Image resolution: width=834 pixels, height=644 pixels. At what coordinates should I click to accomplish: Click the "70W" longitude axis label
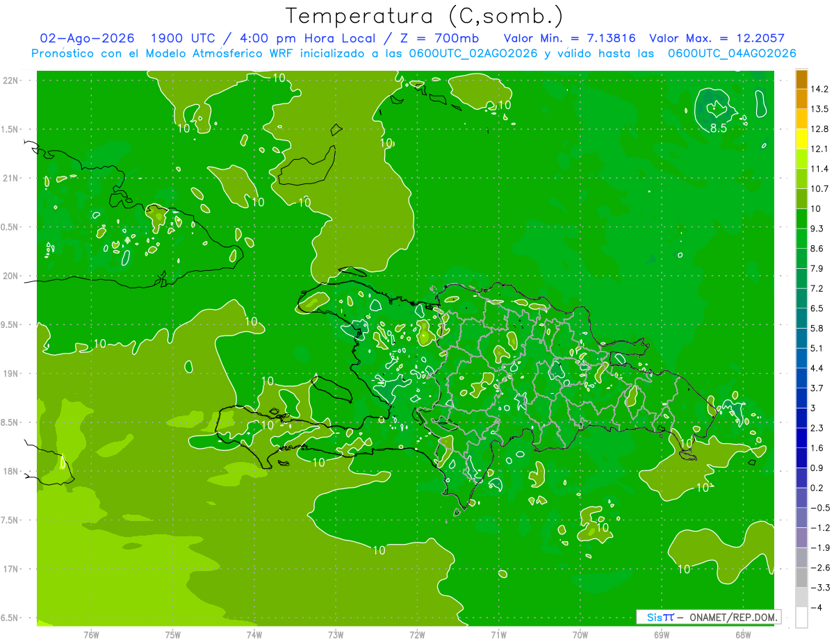pos(580,635)
